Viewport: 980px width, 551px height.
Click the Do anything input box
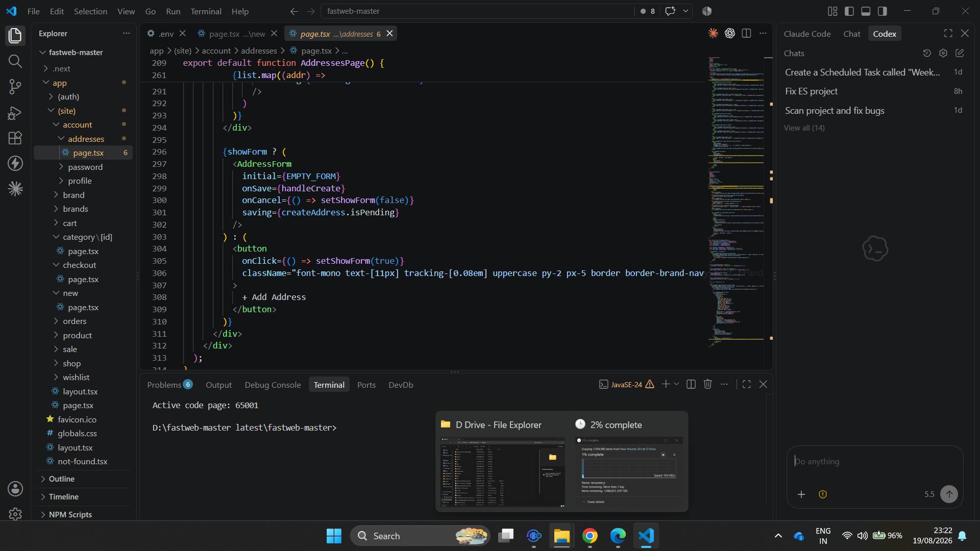(874, 462)
